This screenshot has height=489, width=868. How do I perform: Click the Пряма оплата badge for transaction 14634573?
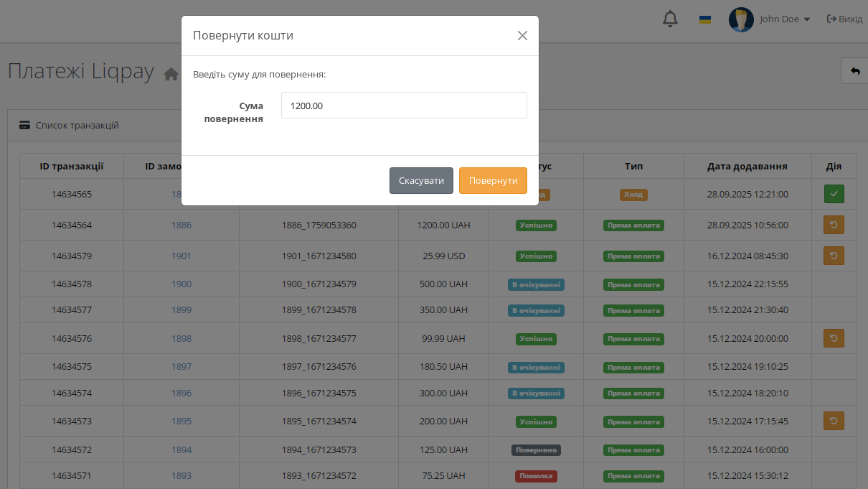point(633,422)
